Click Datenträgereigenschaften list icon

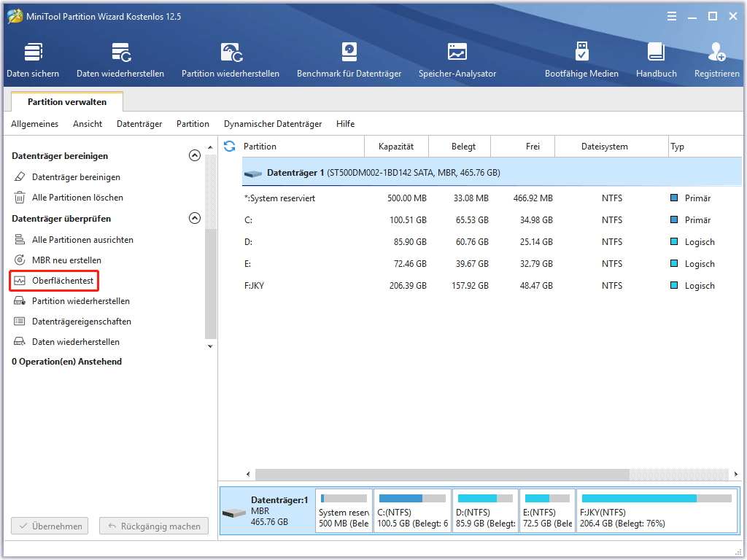pyautogui.click(x=20, y=322)
